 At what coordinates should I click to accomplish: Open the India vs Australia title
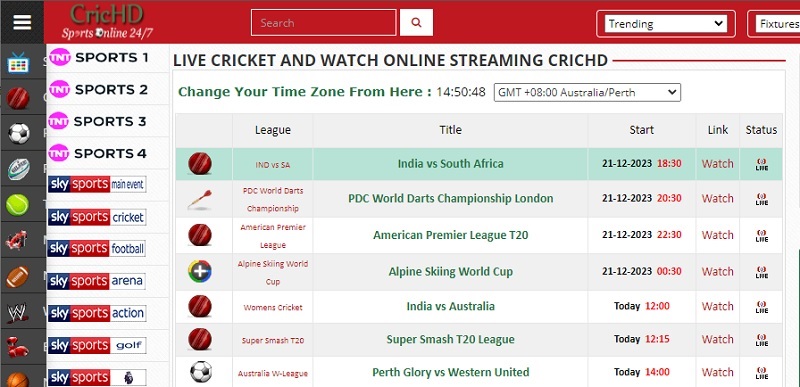tap(451, 306)
